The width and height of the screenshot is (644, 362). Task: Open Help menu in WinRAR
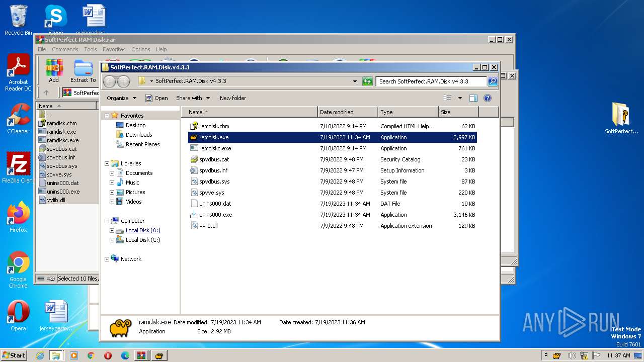click(x=161, y=49)
